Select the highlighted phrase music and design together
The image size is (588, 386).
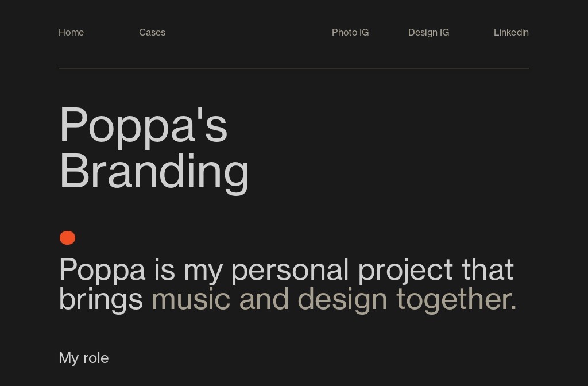coord(334,299)
